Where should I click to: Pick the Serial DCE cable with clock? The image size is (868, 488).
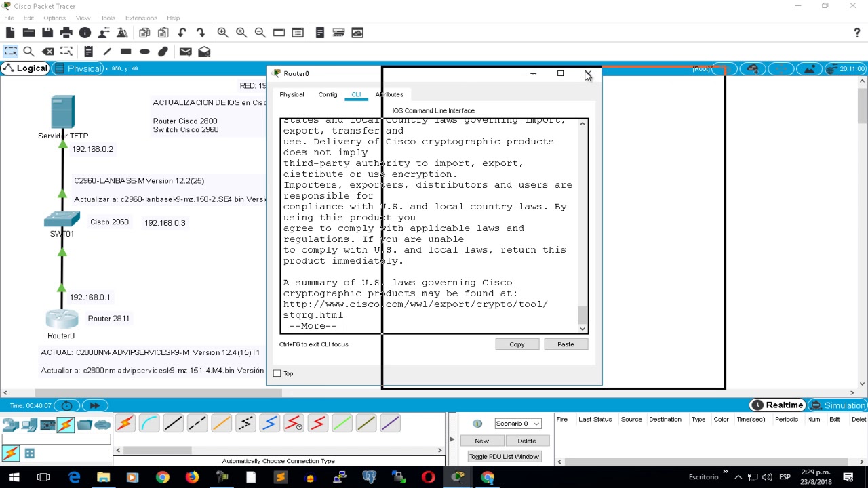(x=294, y=424)
